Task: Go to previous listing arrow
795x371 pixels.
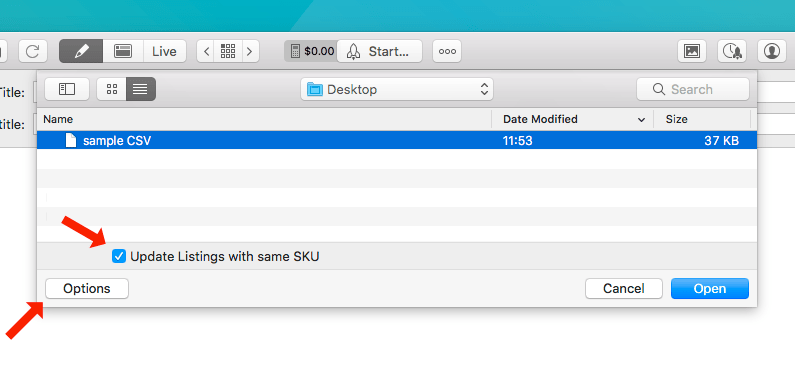Action: coord(206,51)
